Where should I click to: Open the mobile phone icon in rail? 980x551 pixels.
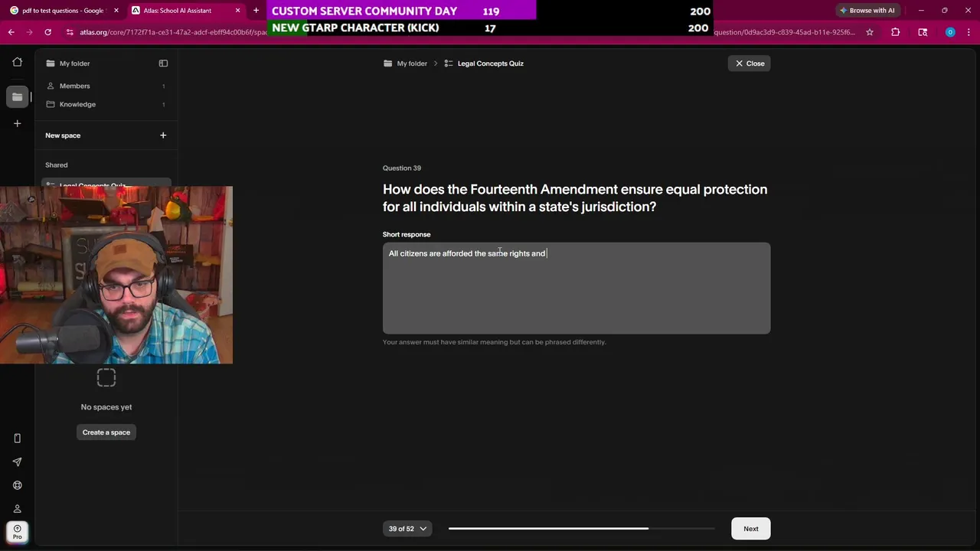17,439
